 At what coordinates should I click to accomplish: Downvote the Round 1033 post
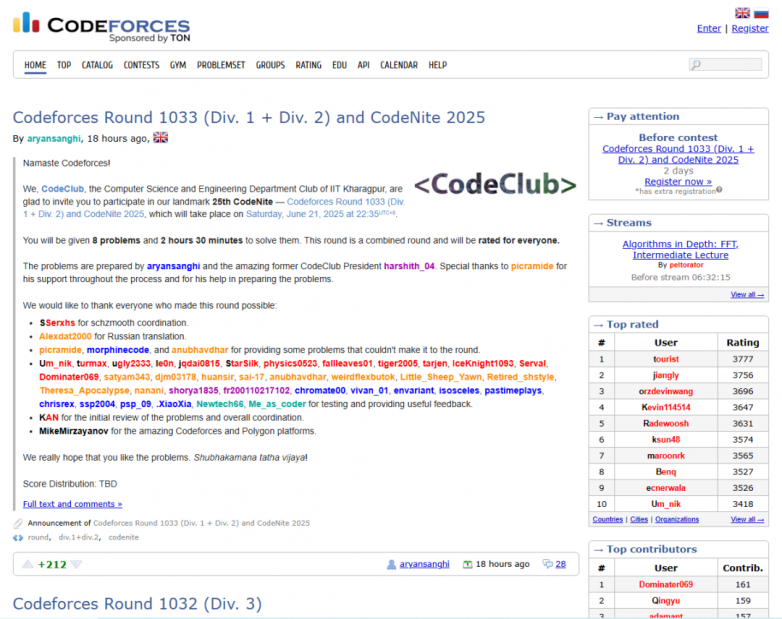coord(76,565)
